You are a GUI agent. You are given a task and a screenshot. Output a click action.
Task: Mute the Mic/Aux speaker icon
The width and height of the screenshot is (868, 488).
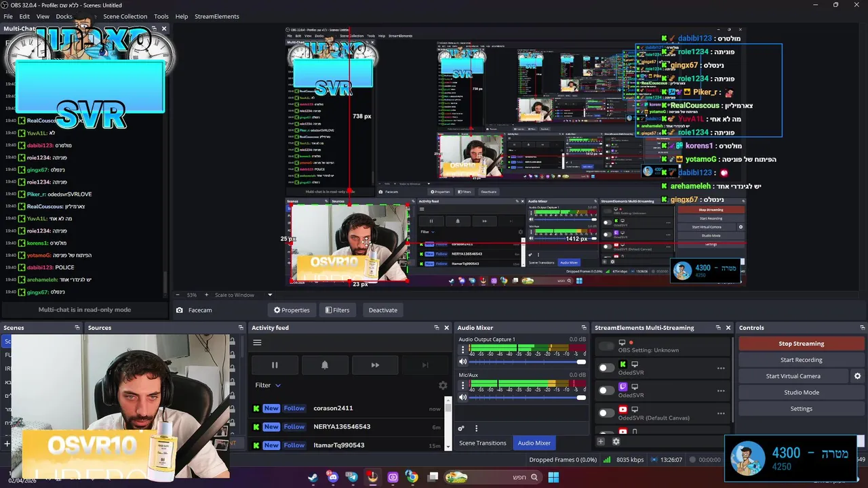[463, 397]
